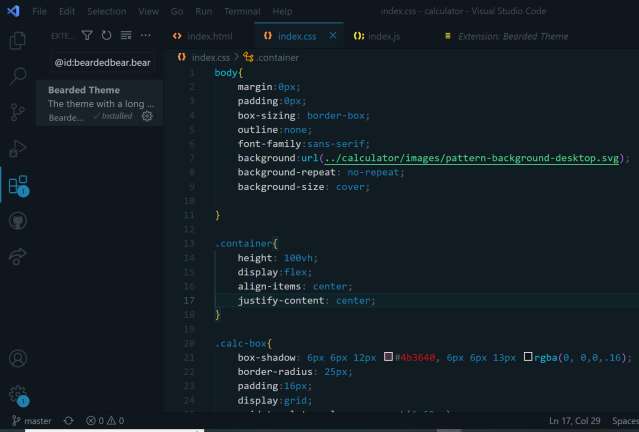
Task: Open the Source Control view
Action: click(x=18, y=112)
